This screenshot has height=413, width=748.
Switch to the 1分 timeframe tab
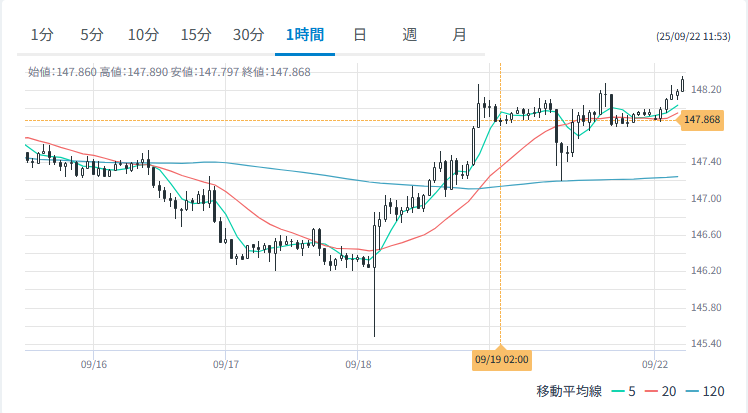pos(41,35)
